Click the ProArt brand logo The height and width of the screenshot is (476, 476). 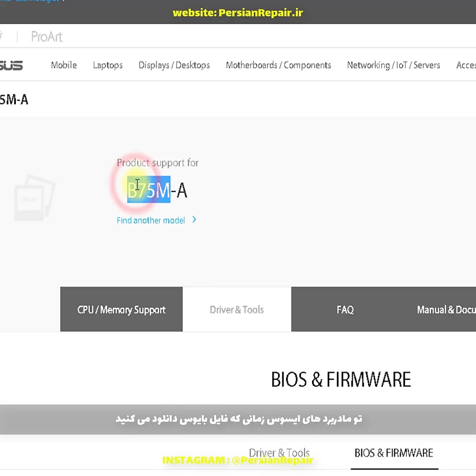click(x=47, y=36)
